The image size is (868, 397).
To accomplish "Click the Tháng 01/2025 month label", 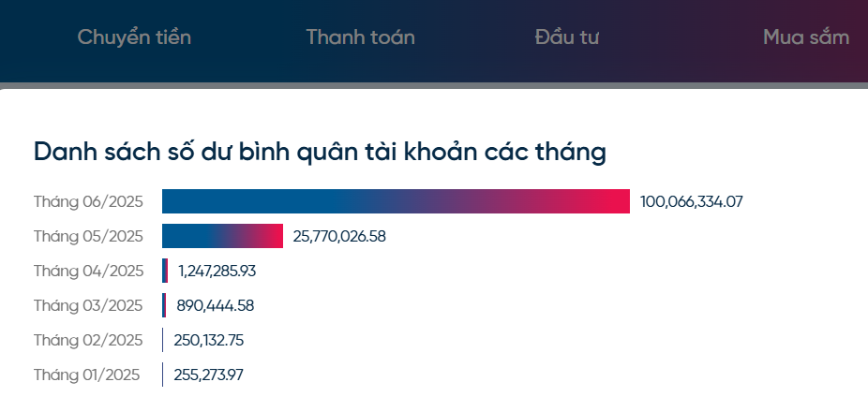I will point(86,375).
